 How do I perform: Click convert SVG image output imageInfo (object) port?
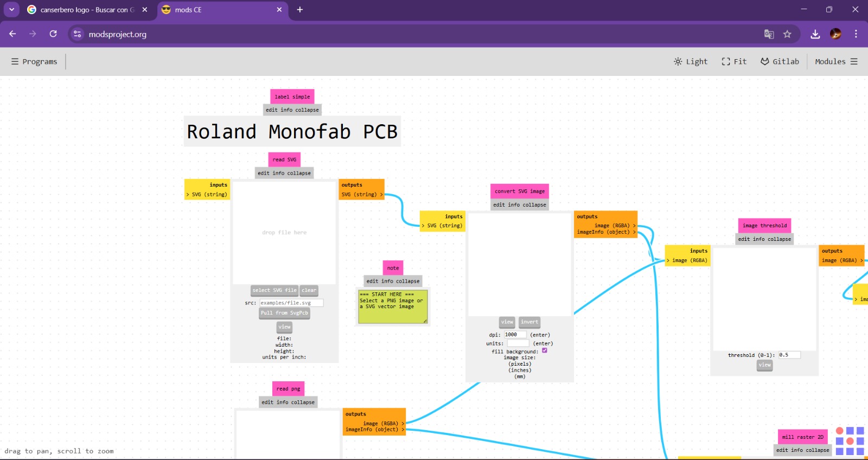click(x=605, y=232)
